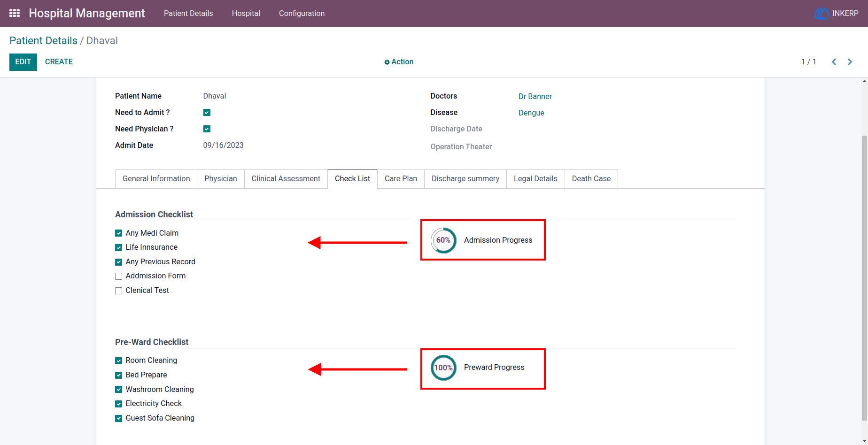868x445 pixels.
Task: Click the Admit Date value 09/16/2023
Action: [223, 146]
